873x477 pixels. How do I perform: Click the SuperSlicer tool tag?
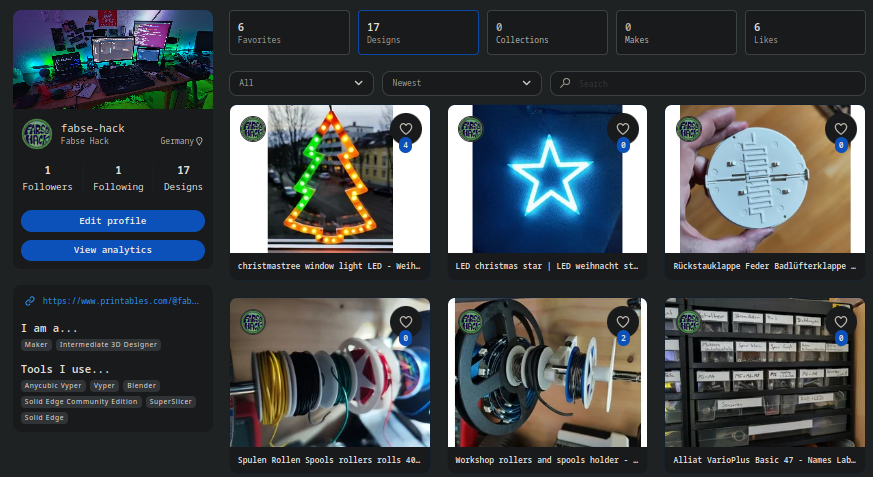click(x=171, y=402)
